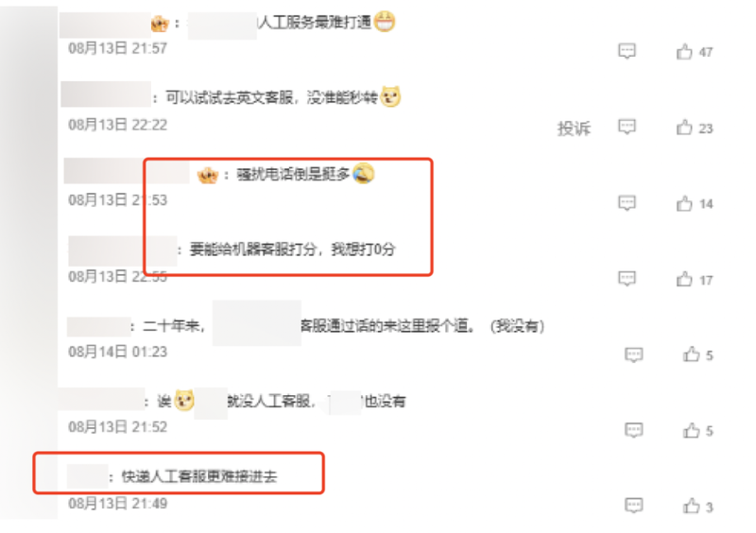This screenshot has height=533, width=756.
Task: Like the 机器客服打分 comment with 17 likes
Action: [684, 279]
